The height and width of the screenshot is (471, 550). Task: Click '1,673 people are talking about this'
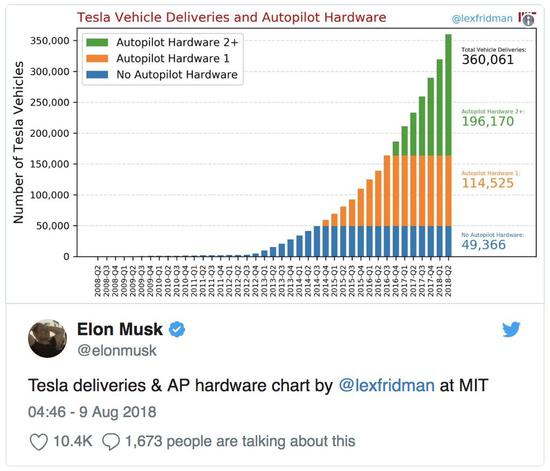240,441
